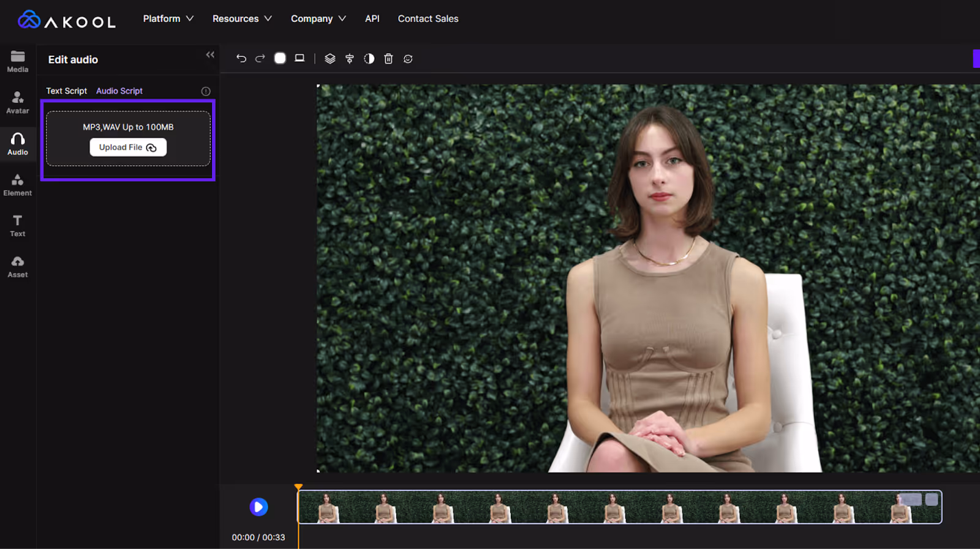Click the AKOOL logo
980x549 pixels.
(66, 20)
